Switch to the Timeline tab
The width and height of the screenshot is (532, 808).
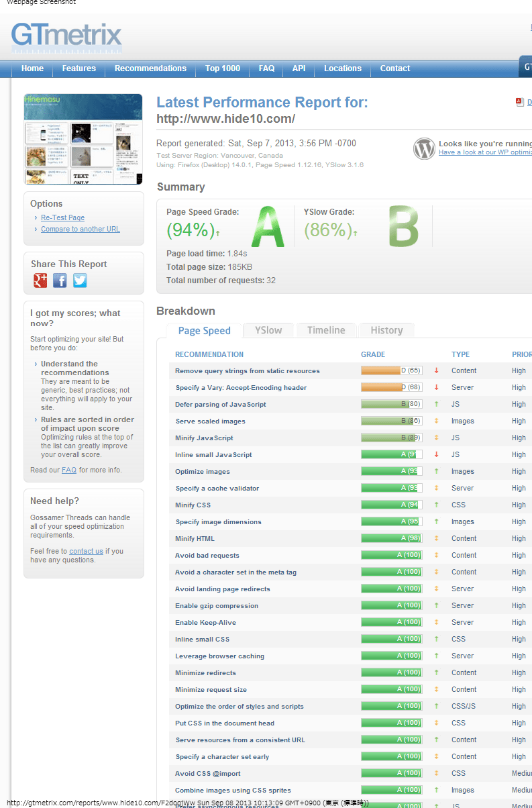(x=326, y=330)
